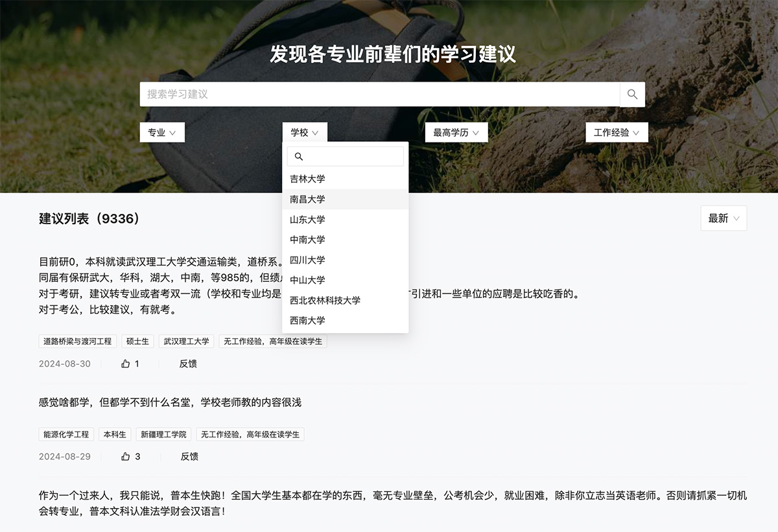Choose 南昌大学 in the school list
Viewport: 778px width, 532px height.
(x=308, y=199)
